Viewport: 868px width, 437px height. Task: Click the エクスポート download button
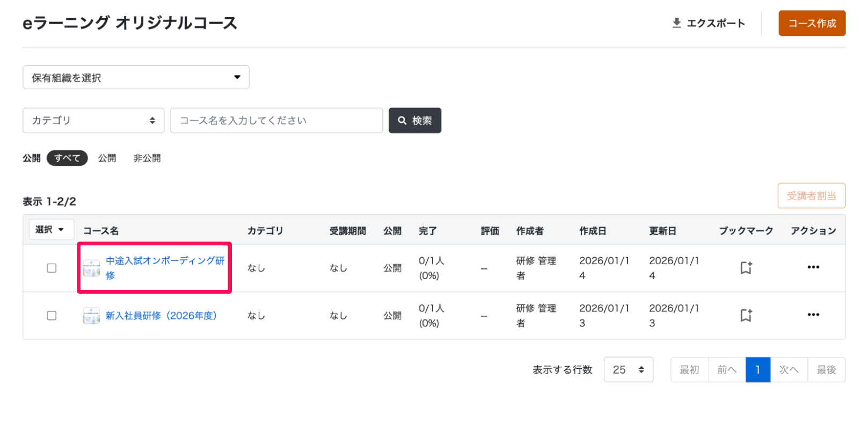(709, 23)
